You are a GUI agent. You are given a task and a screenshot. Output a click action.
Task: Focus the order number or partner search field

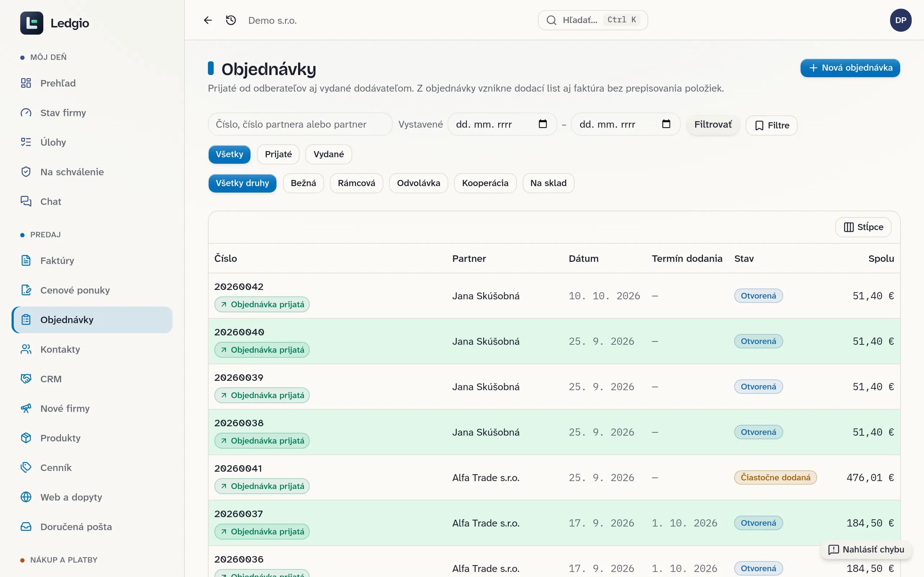click(300, 124)
